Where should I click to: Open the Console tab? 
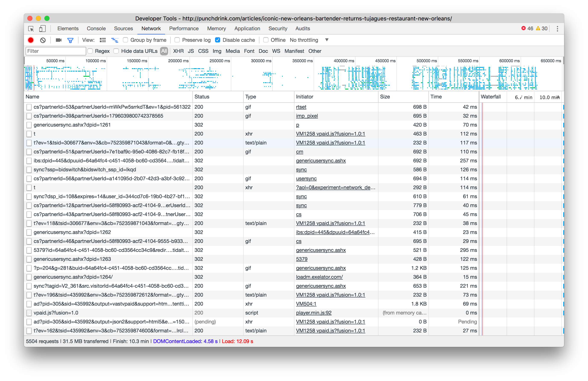[x=96, y=29]
